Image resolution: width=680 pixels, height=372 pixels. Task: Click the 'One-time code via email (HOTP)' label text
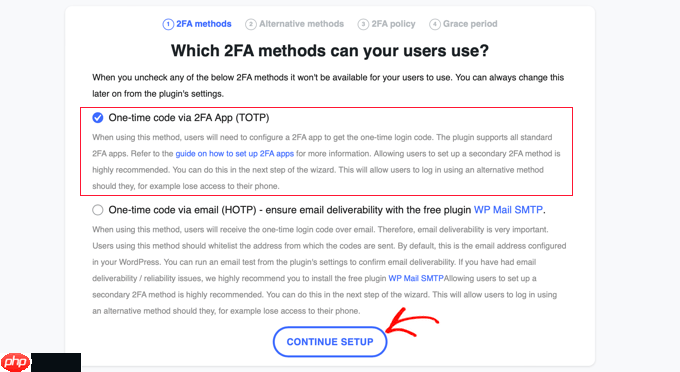click(182, 210)
